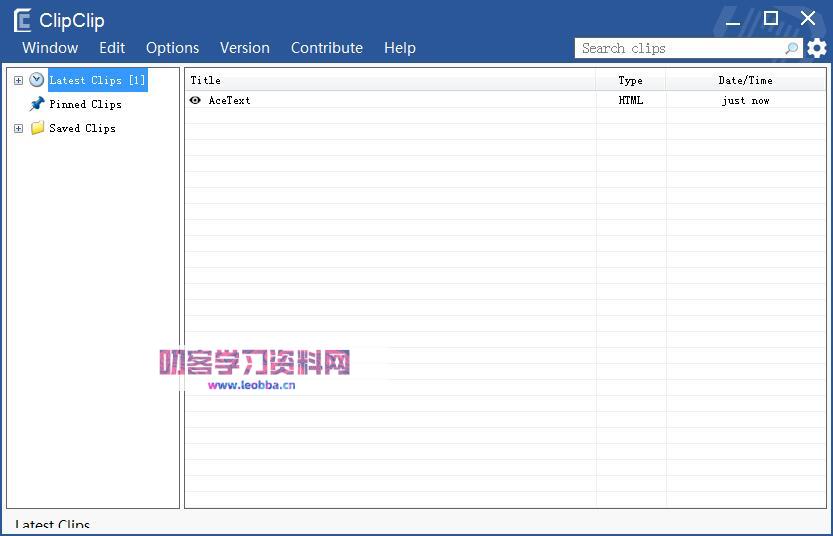Open the Version menu
The image size is (833, 536).
point(245,48)
